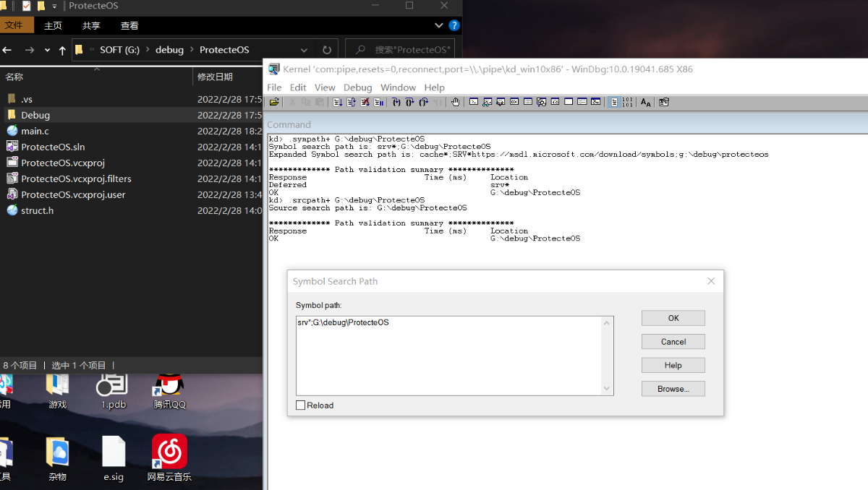Click the Explorer help question mark icon

454,25
